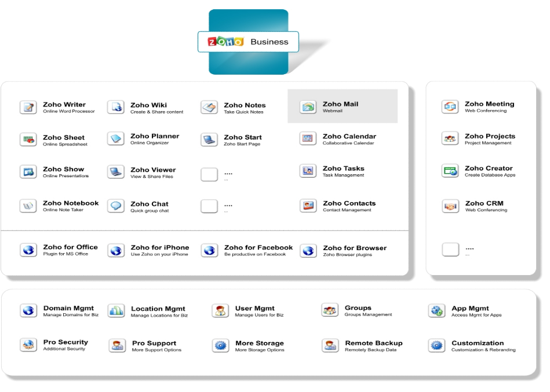
Task: Click 'Create Database Apps' description
Action: 490,175
